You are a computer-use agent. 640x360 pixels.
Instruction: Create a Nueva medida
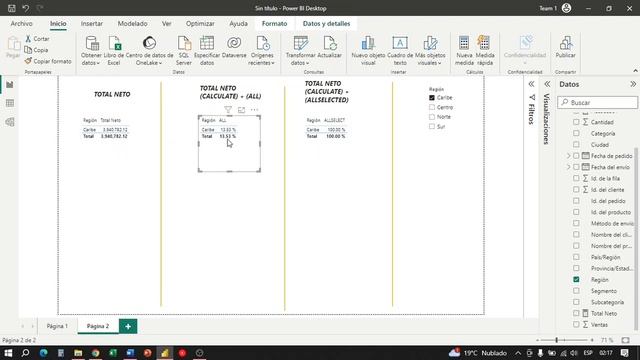point(464,51)
